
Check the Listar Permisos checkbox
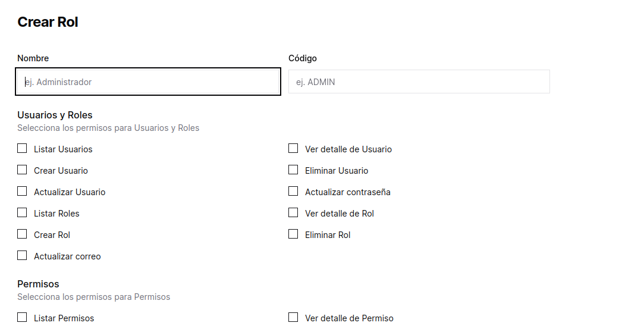pos(22,318)
